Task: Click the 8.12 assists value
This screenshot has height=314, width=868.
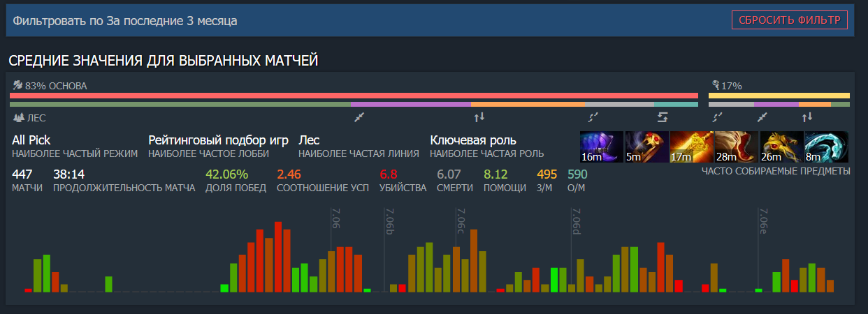Action: [496, 174]
